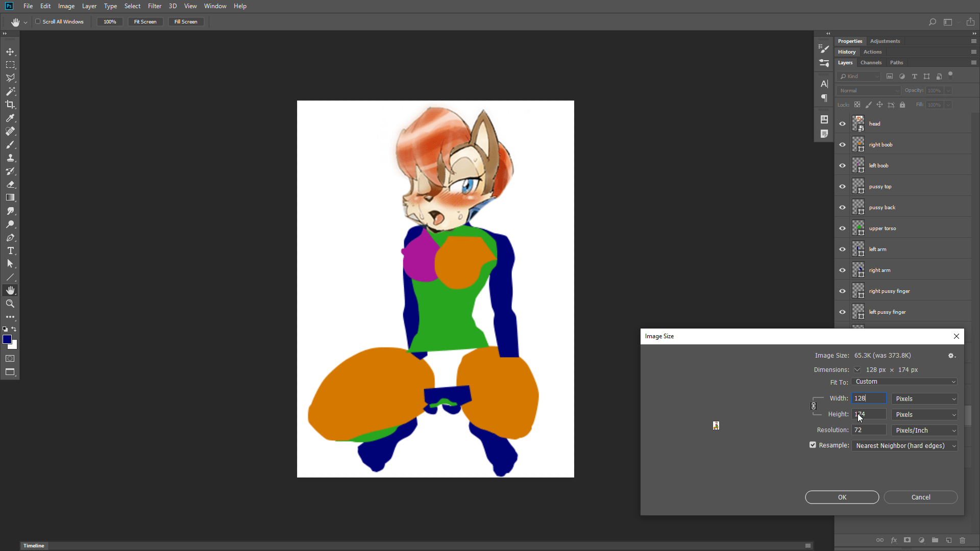980x551 pixels.
Task: Uncheck the Resample checkbox
Action: click(x=813, y=445)
